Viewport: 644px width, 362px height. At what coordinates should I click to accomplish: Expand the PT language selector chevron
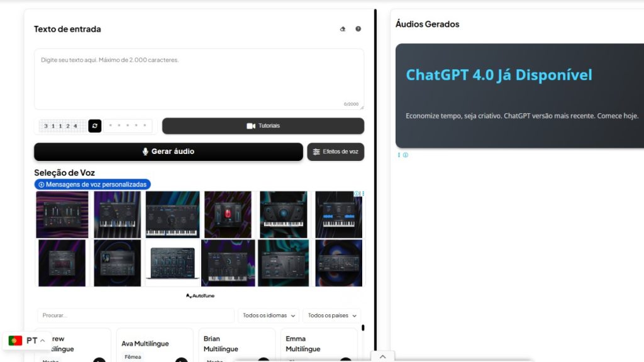coord(42,341)
